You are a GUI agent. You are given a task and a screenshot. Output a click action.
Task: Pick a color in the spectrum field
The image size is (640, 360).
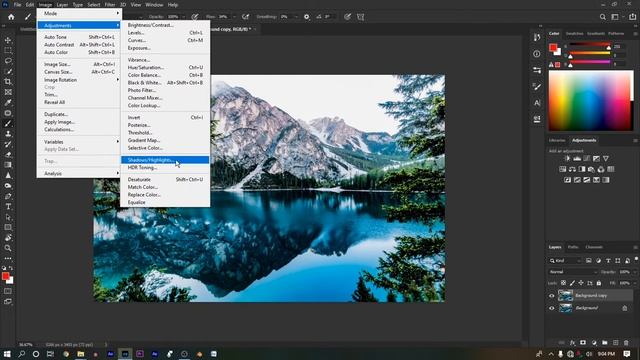coord(590,100)
